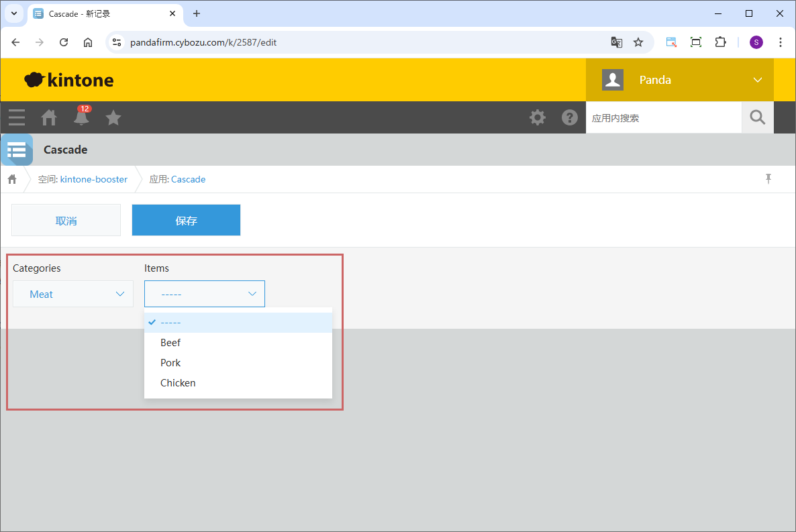This screenshot has width=796, height=532.
Task: Expand the Categories dropdown showing Meat
Action: pyautogui.click(x=73, y=294)
